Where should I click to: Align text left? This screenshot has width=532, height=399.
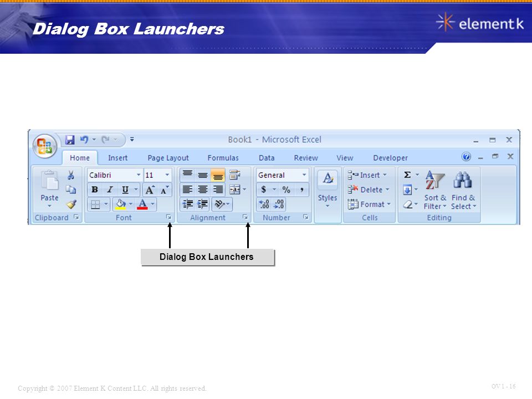tap(187, 190)
